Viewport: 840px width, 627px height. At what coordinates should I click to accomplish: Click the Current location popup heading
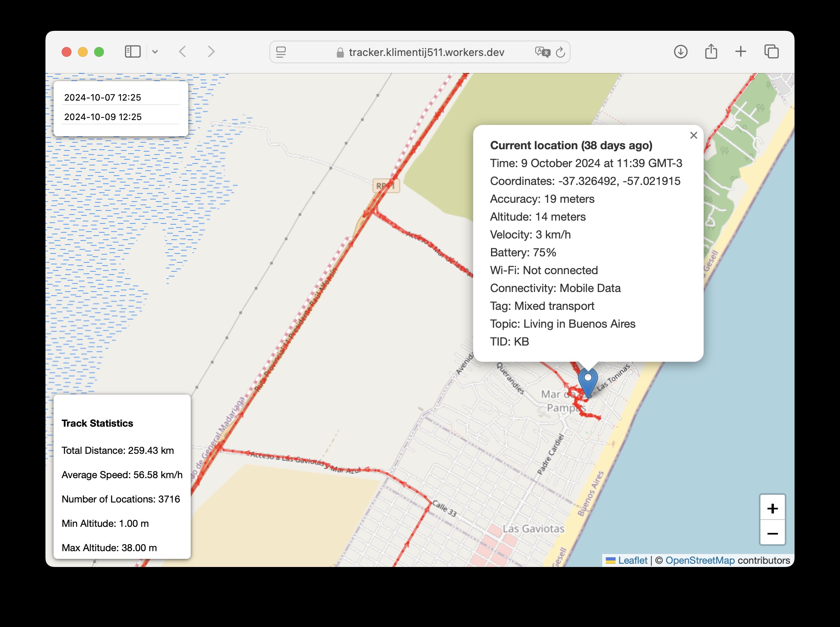(x=571, y=145)
